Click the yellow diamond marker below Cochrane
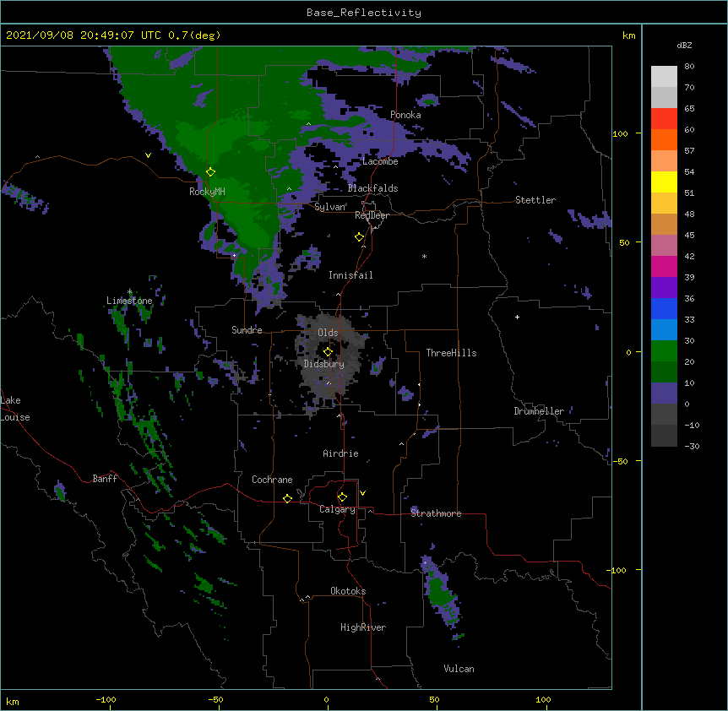 click(287, 498)
